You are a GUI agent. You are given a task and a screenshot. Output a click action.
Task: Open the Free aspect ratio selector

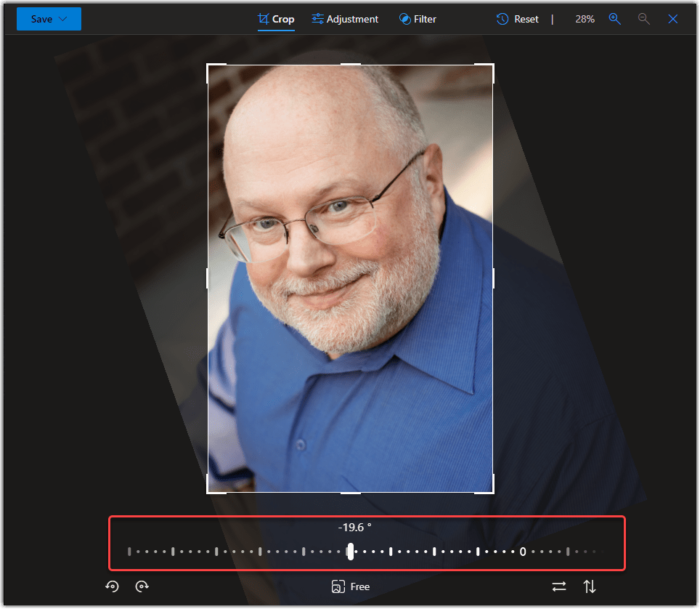(351, 586)
